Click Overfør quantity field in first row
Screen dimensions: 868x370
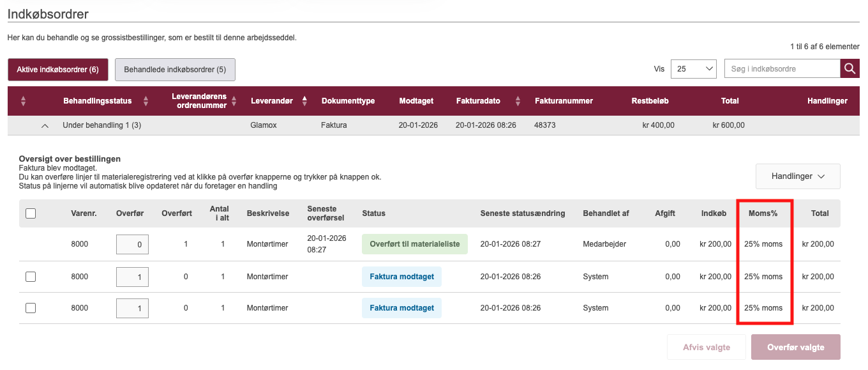(132, 244)
